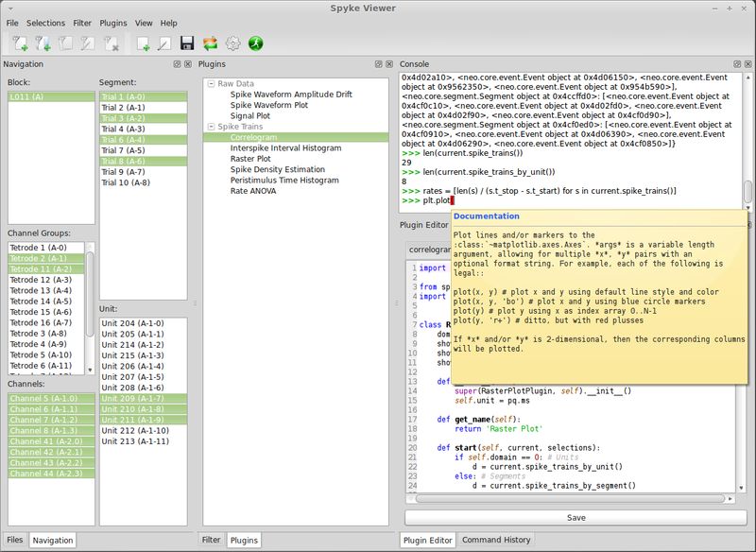
Task: Open the Filter menu
Action: click(x=82, y=23)
